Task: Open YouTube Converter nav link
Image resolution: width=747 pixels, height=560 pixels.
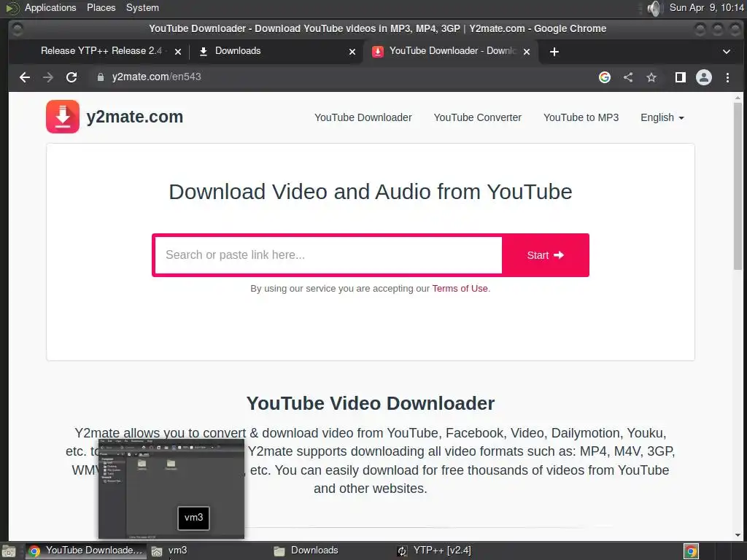Action: [x=477, y=117]
